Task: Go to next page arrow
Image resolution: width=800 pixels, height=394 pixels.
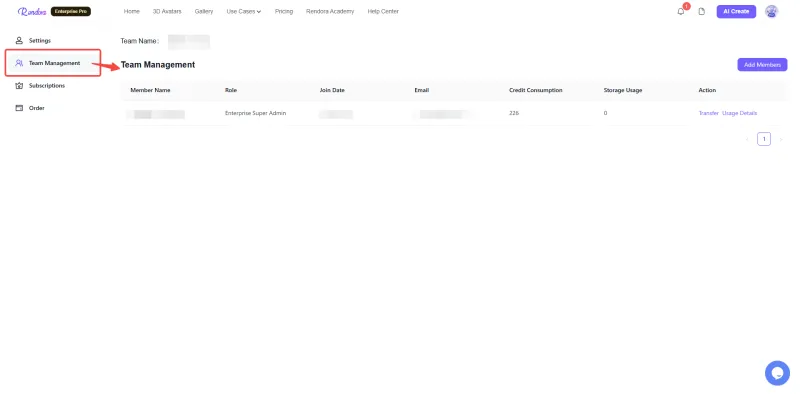Action: [x=781, y=139]
